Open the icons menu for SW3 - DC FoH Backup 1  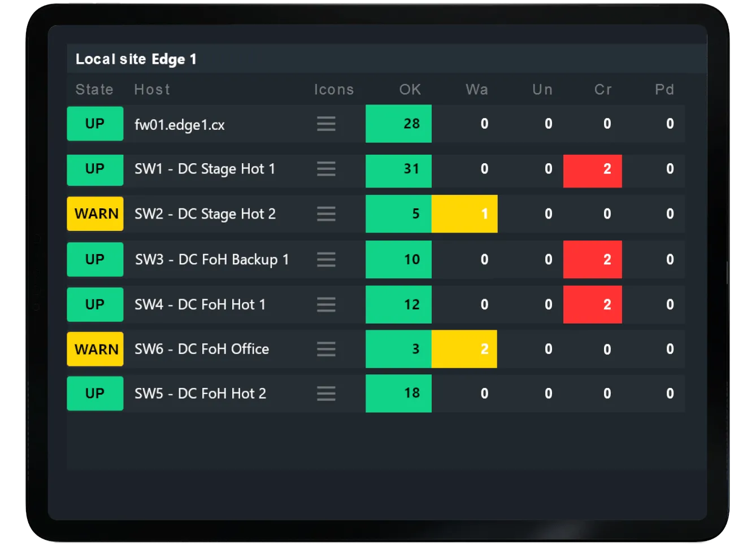click(326, 259)
